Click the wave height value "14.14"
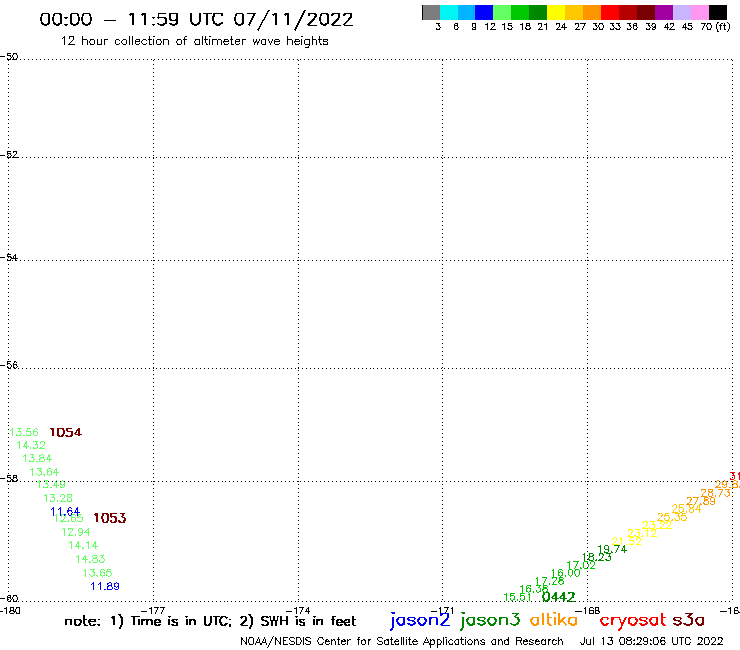Screen dimensions: 740x650 tap(83, 545)
